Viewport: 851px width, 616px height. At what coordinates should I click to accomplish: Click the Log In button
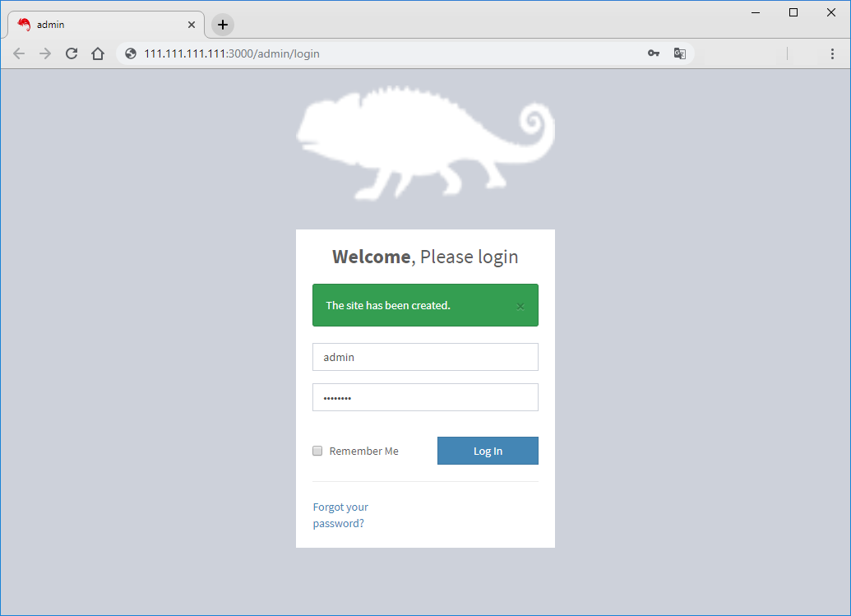(488, 451)
